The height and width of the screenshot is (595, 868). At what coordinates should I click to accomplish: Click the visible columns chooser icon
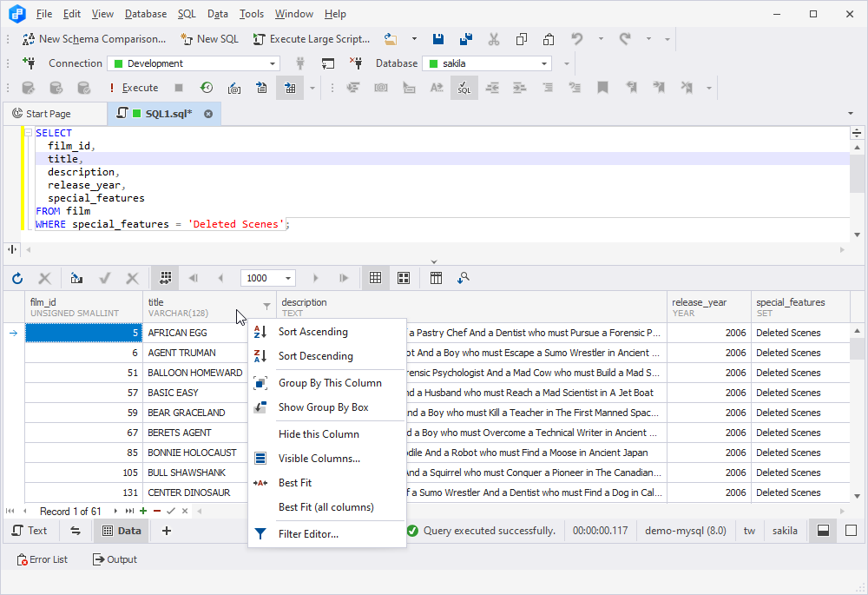(x=437, y=278)
